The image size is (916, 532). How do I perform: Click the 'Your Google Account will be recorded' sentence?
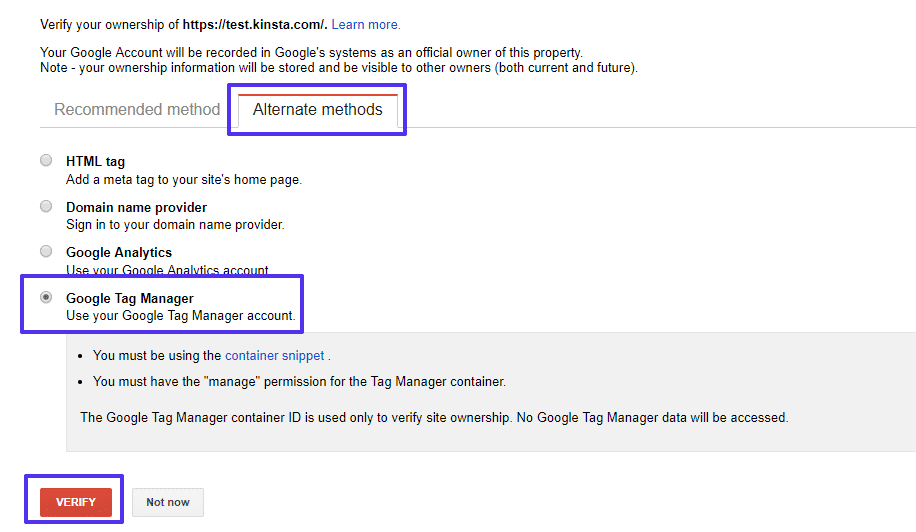(311, 53)
